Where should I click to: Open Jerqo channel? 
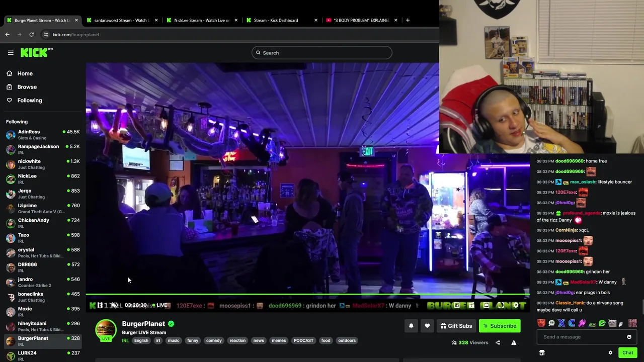click(43, 194)
